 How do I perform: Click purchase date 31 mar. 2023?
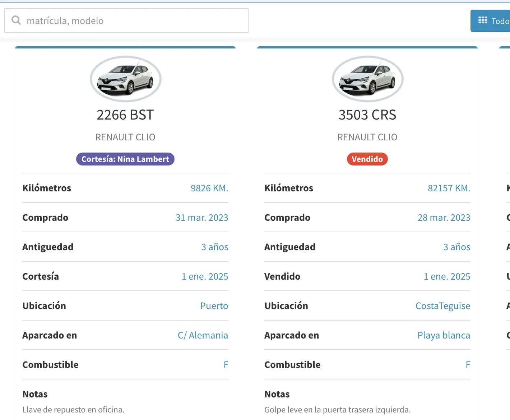(x=202, y=218)
